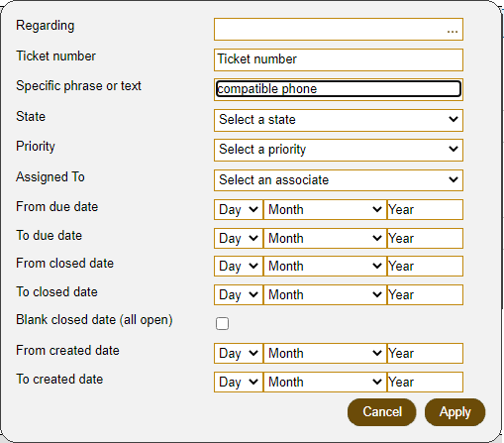Open the From due date Month dropdown

tap(325, 209)
